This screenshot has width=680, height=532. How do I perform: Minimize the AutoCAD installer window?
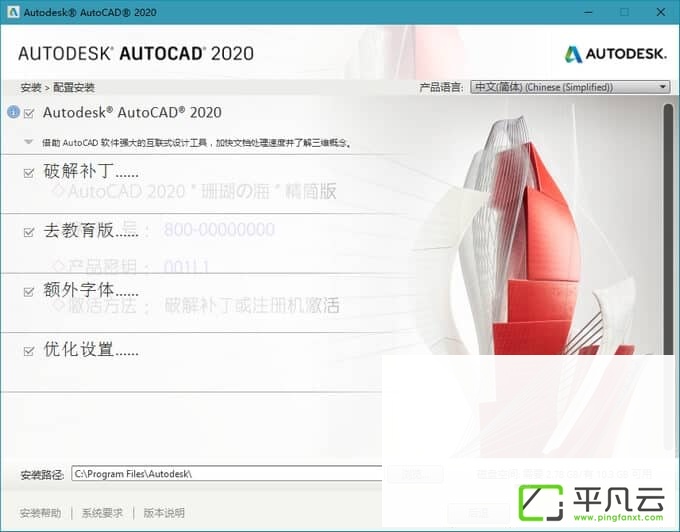pos(588,12)
